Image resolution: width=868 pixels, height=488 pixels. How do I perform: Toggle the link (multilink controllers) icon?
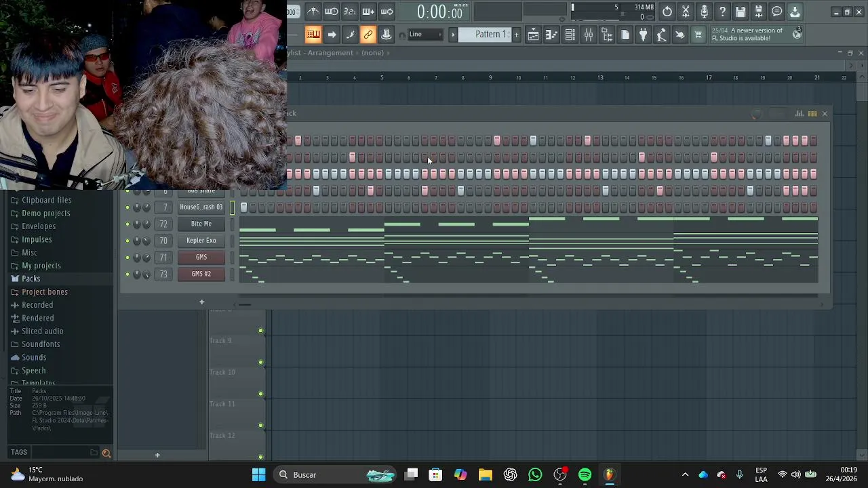368,35
